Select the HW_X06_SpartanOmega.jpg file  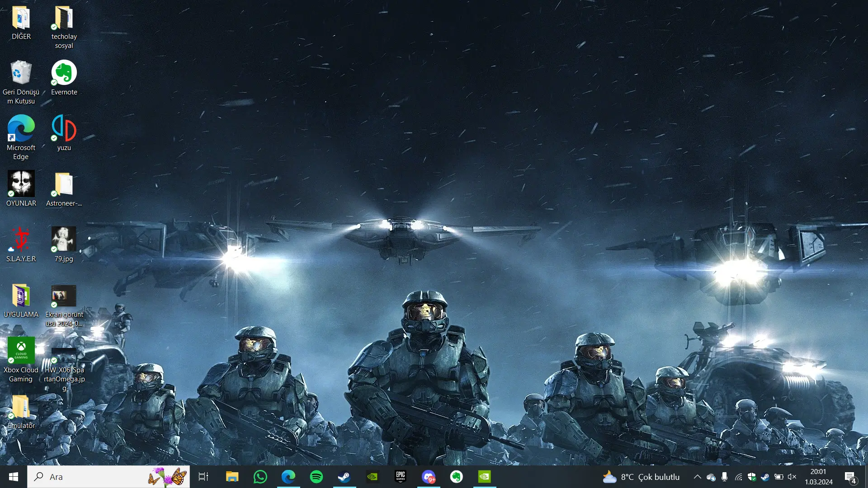(64, 369)
